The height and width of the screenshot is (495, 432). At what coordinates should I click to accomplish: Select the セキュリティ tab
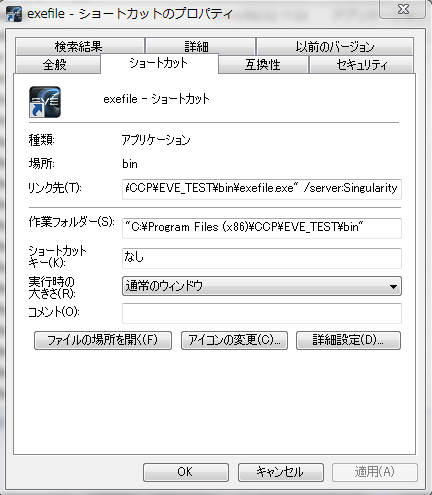click(x=362, y=65)
